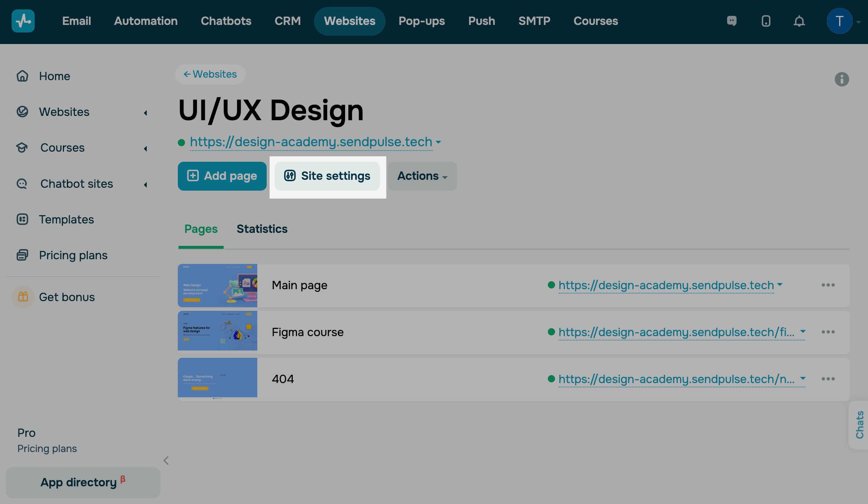Click the SendPulse logo icon
The image size is (868, 504).
[23, 21]
